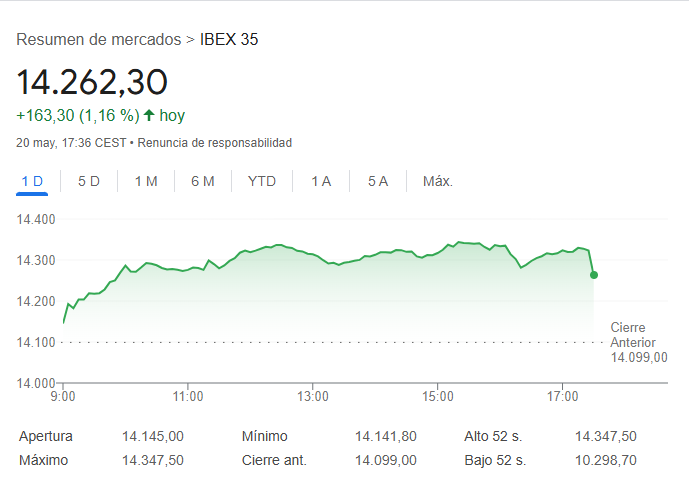The width and height of the screenshot is (689, 489).
Task: Show the 1 M chart range
Action: coord(146,181)
